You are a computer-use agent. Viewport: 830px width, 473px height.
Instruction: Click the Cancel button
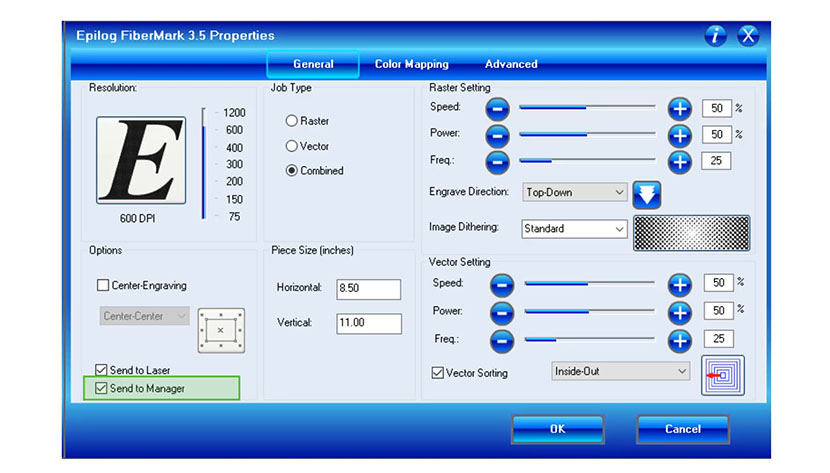pyautogui.click(x=683, y=429)
